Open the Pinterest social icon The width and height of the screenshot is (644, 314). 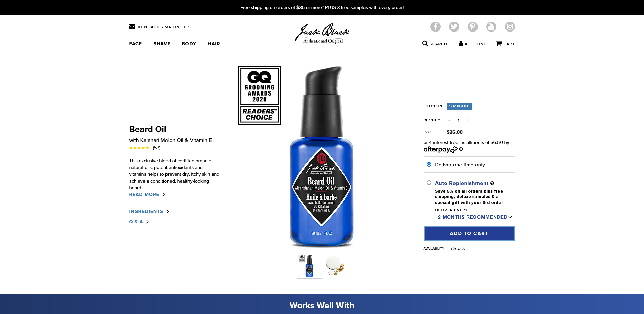point(472,27)
